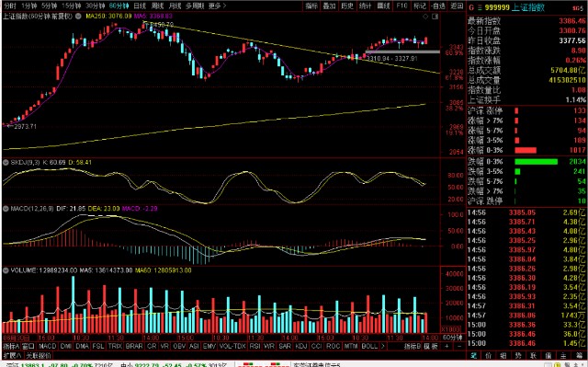
Task: Open the 关联报价 related quotes tab
Action: (x=39, y=355)
